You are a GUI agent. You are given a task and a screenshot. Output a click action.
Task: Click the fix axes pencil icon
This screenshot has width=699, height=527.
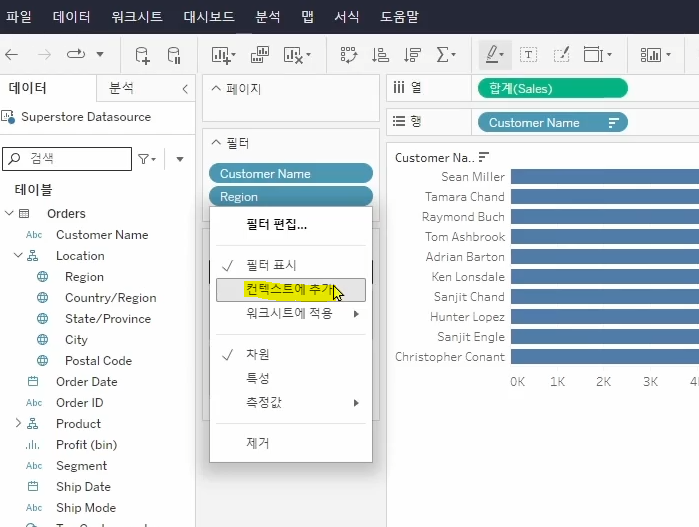[x=561, y=55]
